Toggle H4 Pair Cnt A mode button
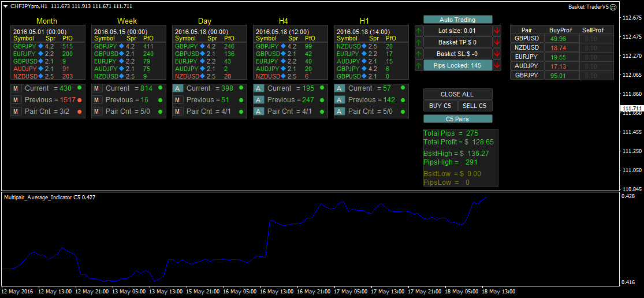 258,111
